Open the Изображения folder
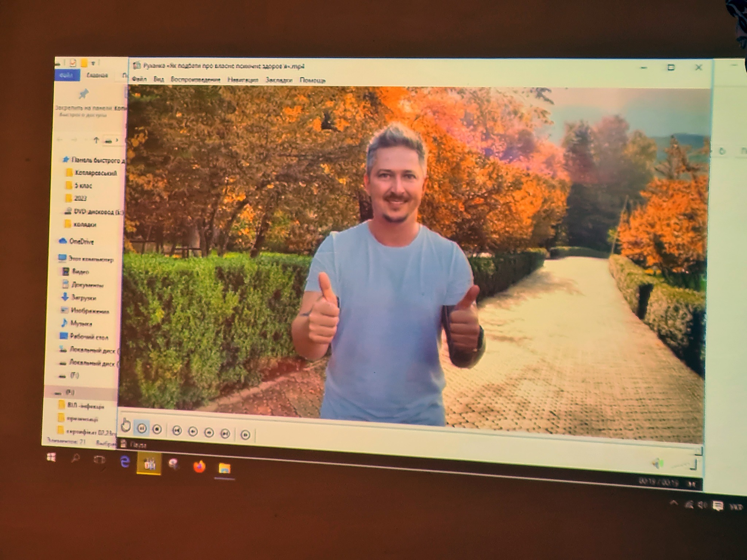 (x=85, y=311)
